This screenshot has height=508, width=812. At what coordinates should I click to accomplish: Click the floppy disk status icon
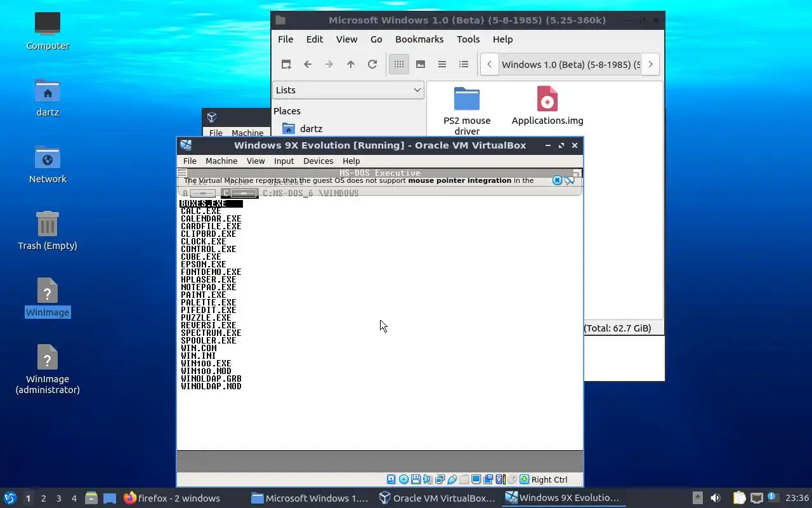[x=416, y=479]
